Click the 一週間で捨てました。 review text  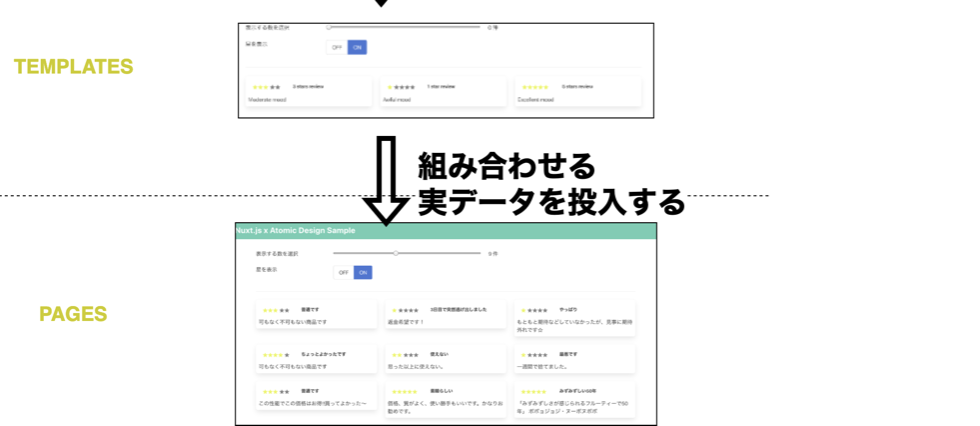[x=541, y=367]
